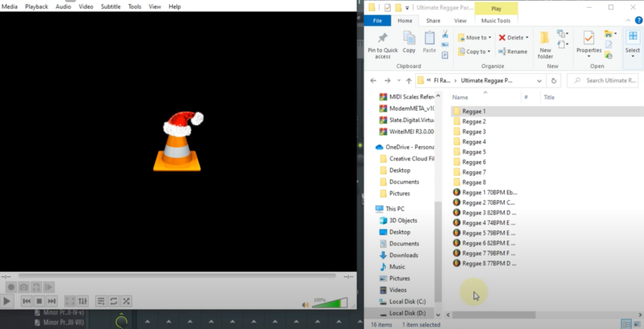Switch to Explorer's large icons view button
Screen dimensions: 644x329
coord(636,325)
